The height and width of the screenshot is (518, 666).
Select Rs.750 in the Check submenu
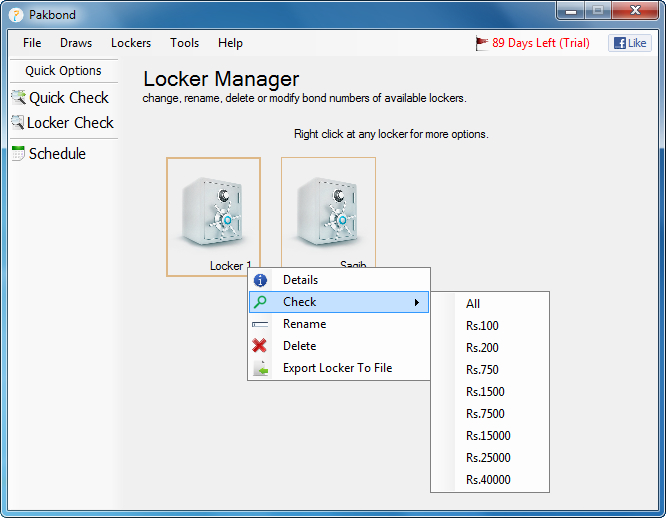[x=490, y=370]
